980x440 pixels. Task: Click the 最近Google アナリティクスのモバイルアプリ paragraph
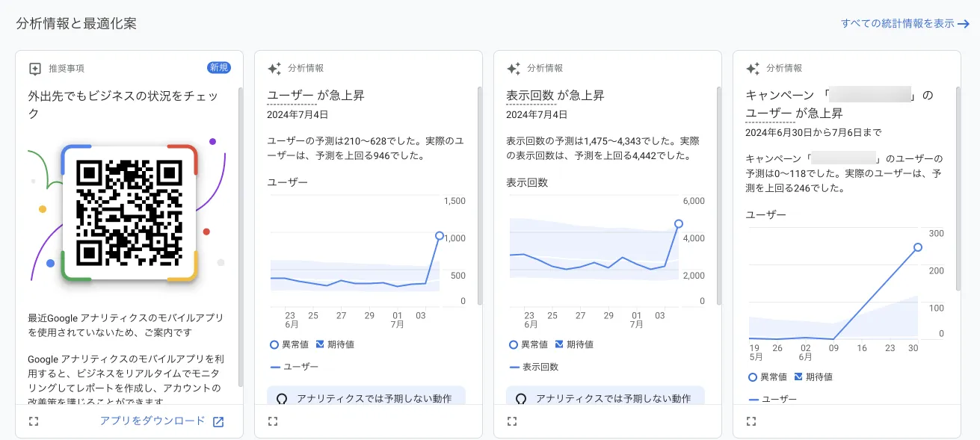point(126,324)
